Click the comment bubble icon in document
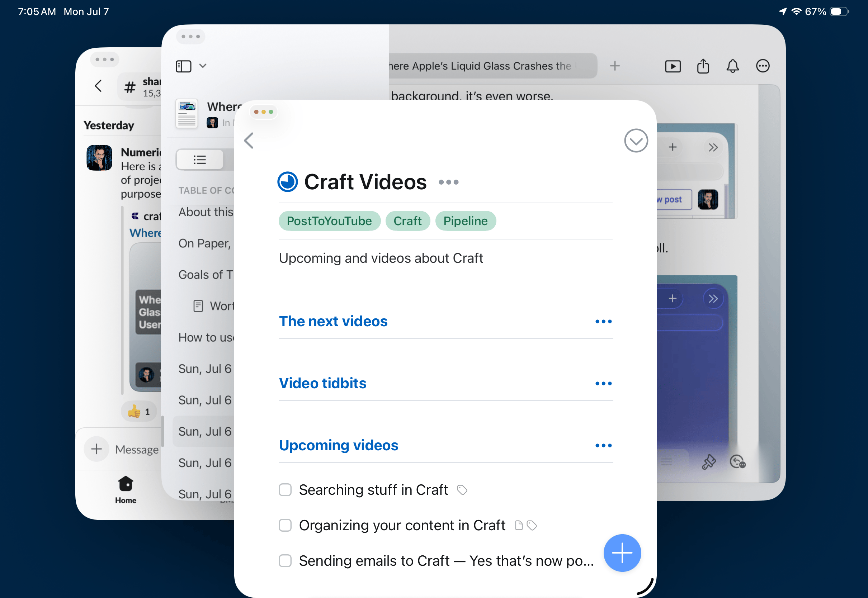 tap(737, 462)
